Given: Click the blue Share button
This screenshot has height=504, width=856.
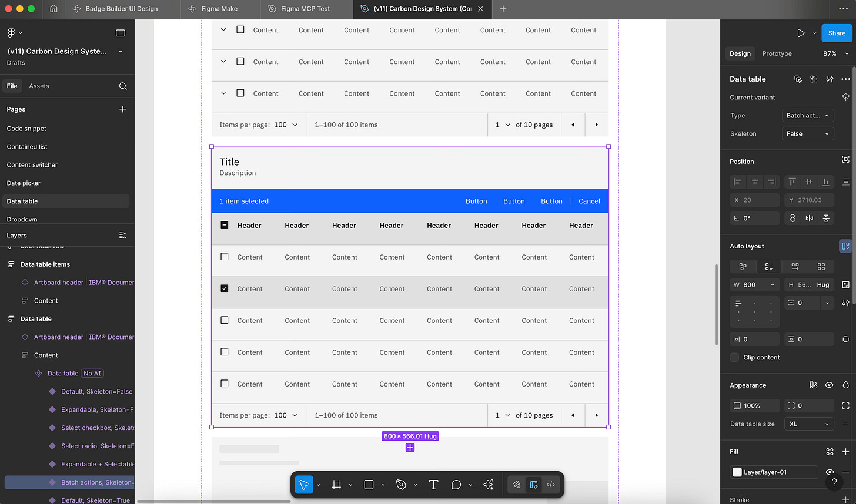Looking at the screenshot, I should (837, 33).
